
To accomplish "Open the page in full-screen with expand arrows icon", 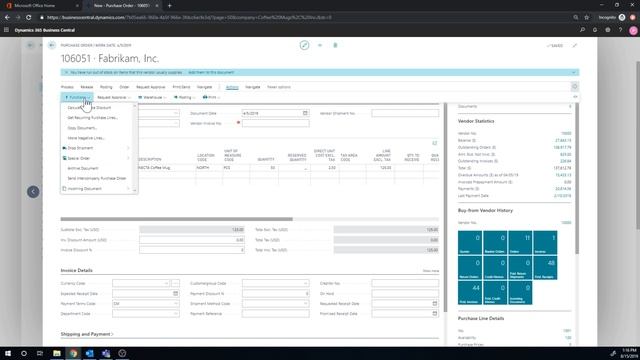I will (575, 45).
